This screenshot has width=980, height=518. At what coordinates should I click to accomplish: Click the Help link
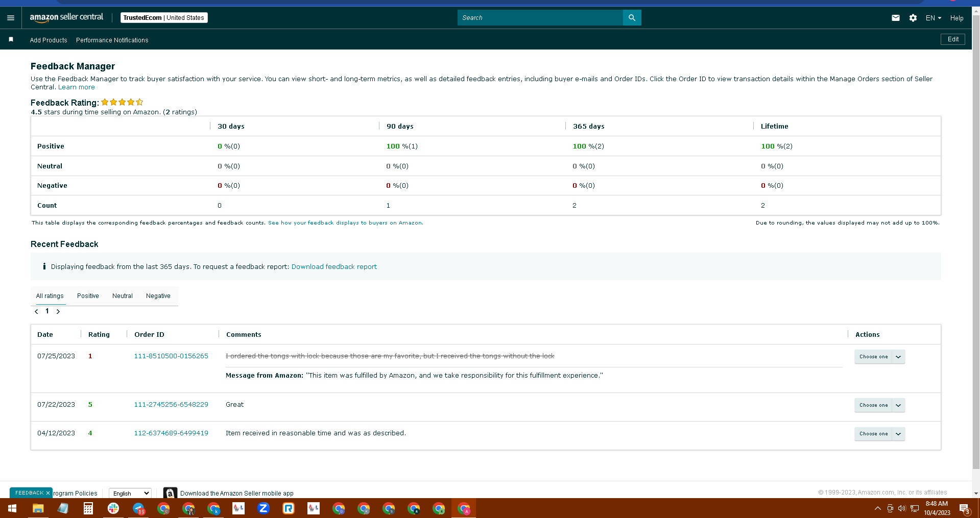(957, 18)
